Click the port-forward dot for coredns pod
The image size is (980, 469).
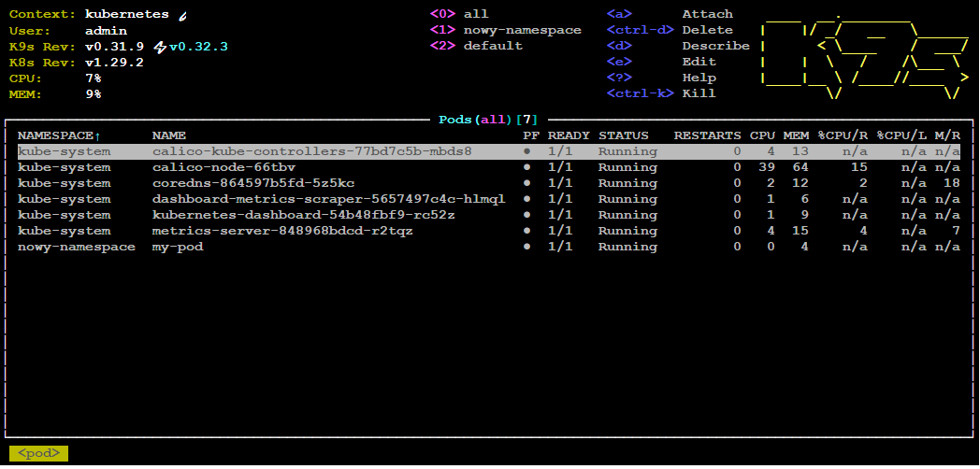(x=526, y=183)
